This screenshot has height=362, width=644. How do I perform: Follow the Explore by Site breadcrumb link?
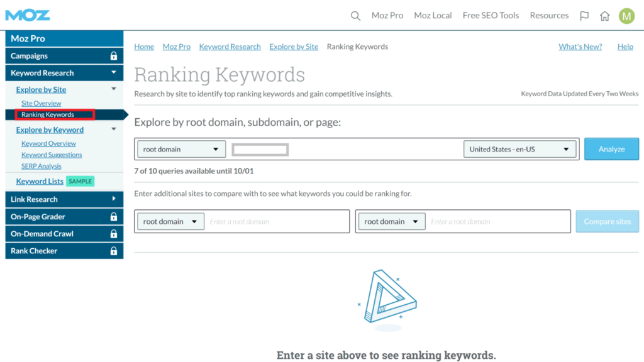294,47
